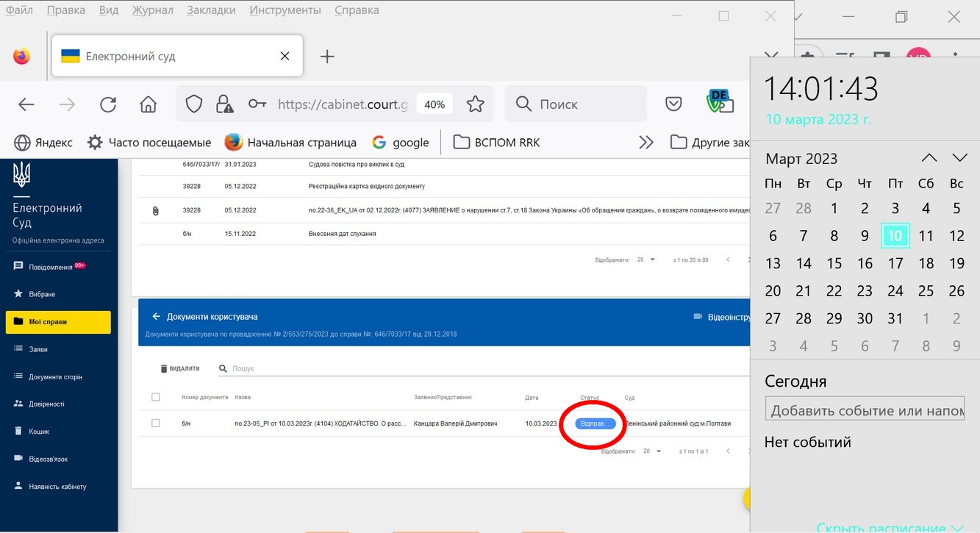Open the tracking protection shield icon
The image size is (980, 533).
point(193,104)
